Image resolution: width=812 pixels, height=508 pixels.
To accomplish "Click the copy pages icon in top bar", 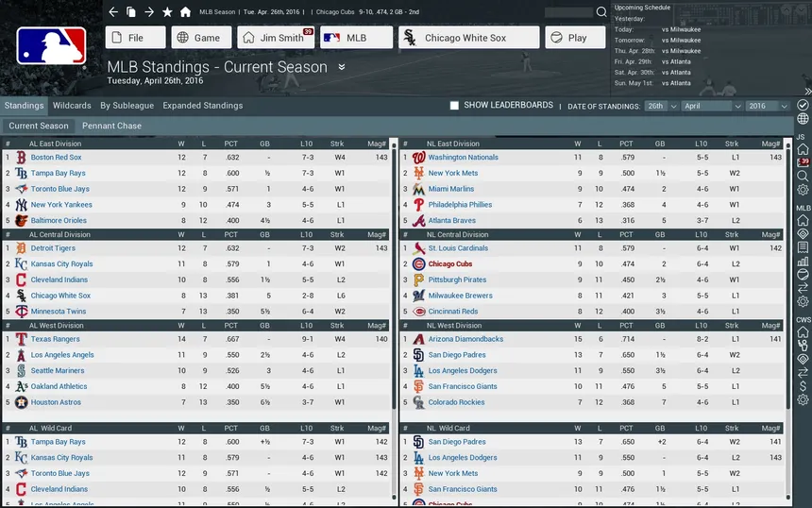I will pyautogui.click(x=131, y=12).
